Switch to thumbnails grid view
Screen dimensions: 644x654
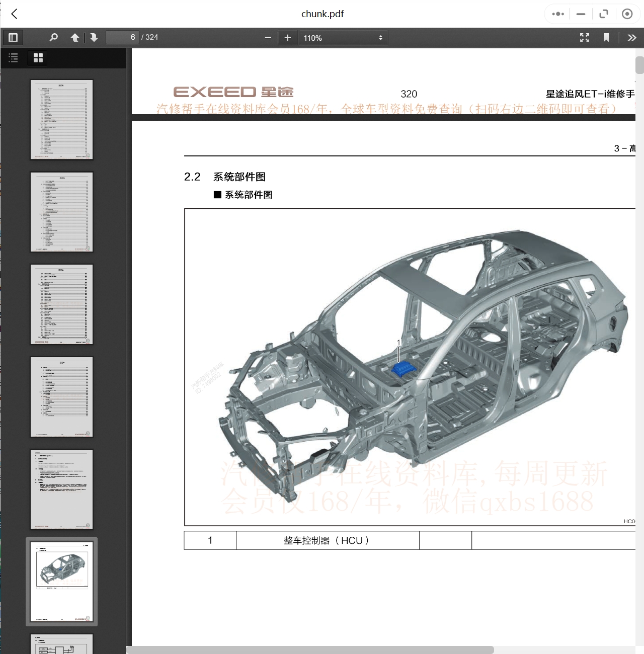coord(38,58)
